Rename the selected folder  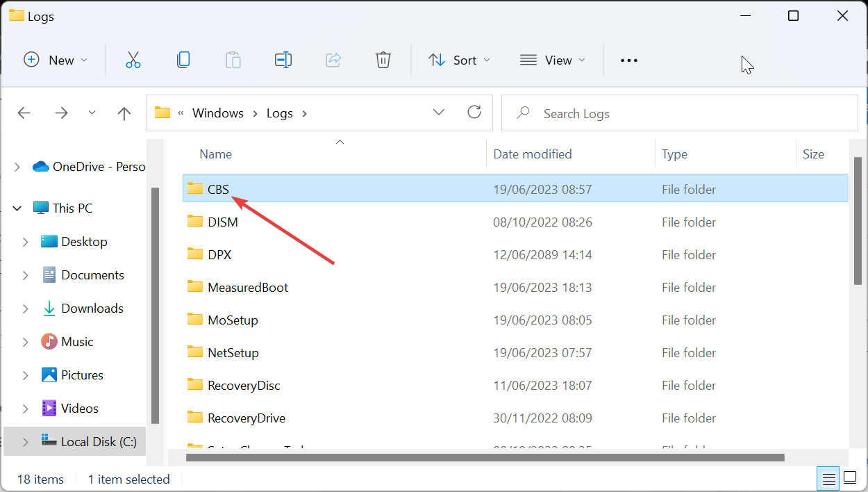tap(283, 60)
